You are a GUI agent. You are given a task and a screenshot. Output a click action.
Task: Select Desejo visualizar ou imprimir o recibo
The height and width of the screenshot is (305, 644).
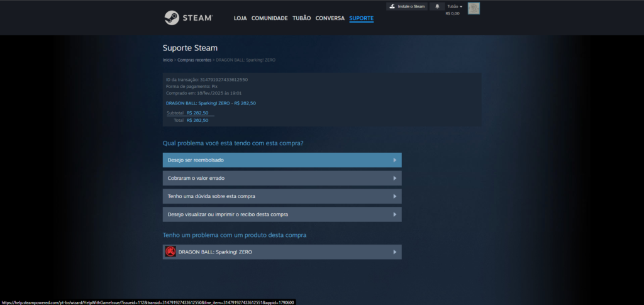[282, 214]
